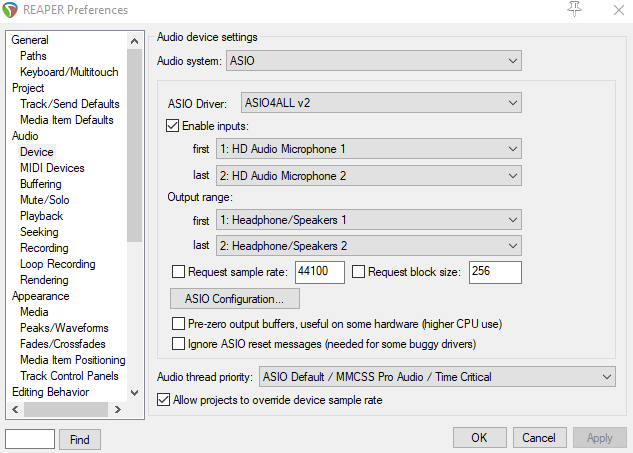
Task: Open Peaks/Waveforms preferences page
Action: [x=65, y=328]
